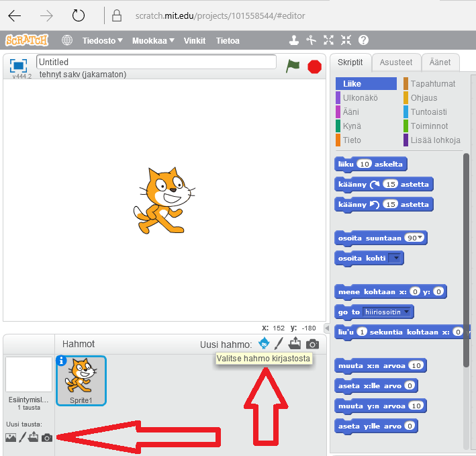
Task: Select the duplicate stamp tool
Action: coord(294,40)
